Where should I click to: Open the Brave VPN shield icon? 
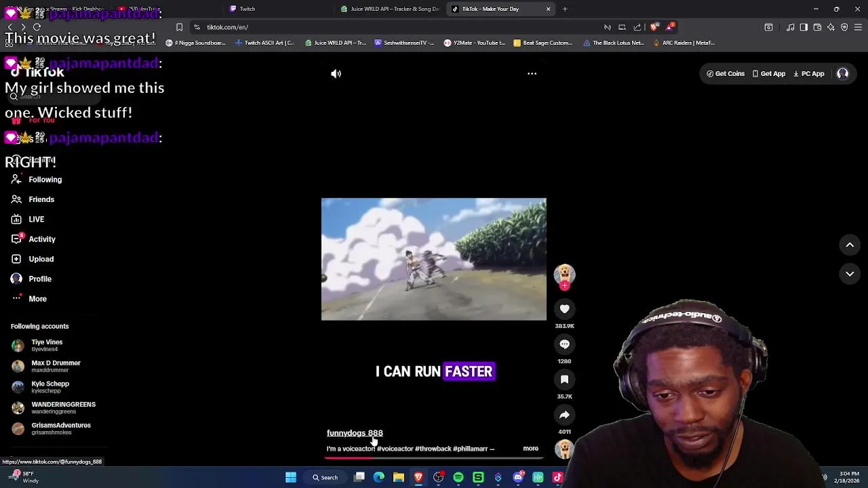[x=844, y=27]
